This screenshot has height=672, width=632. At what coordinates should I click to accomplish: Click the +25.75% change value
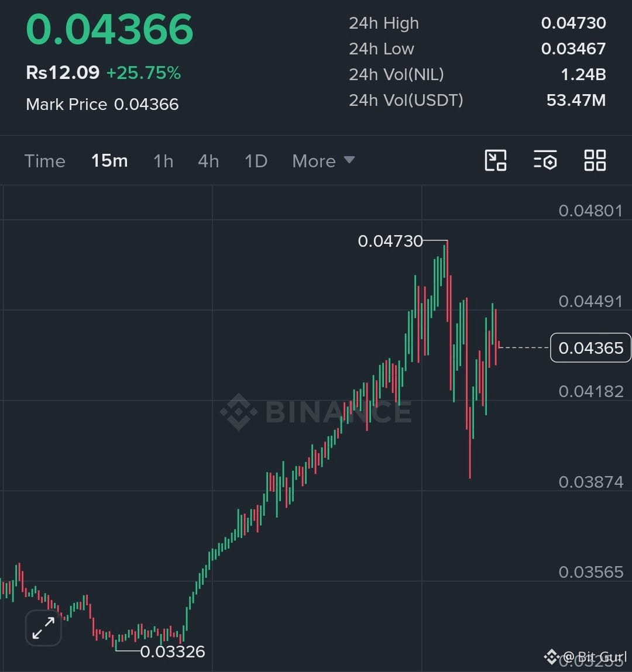tap(143, 73)
